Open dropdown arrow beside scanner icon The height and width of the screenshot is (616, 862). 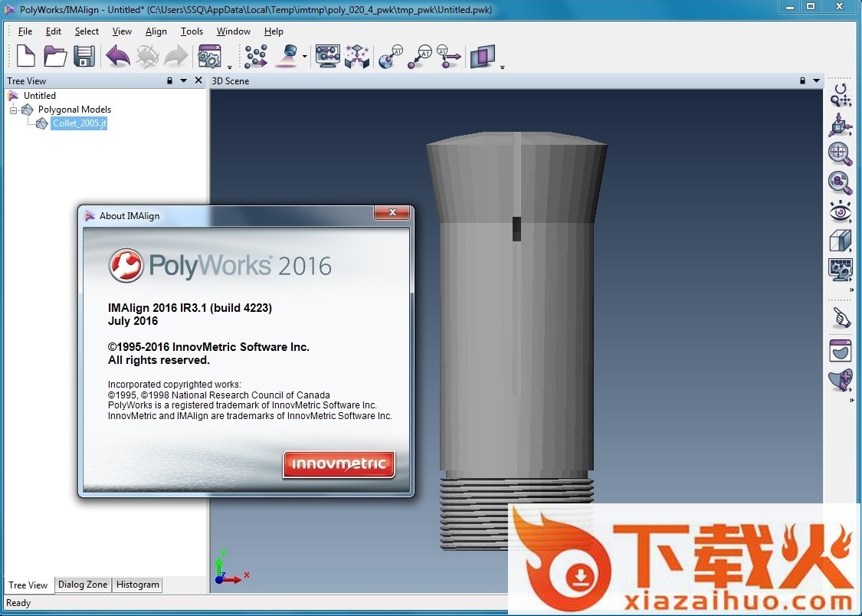(x=305, y=57)
